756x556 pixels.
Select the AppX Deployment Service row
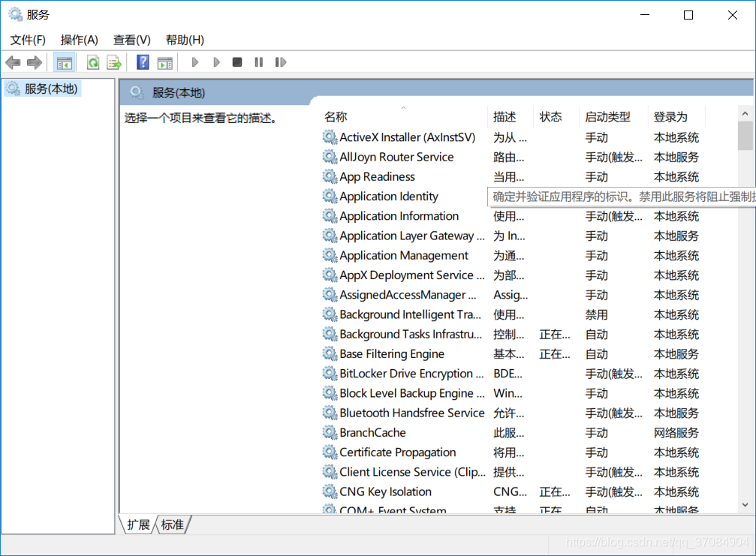pyautogui.click(x=512, y=275)
